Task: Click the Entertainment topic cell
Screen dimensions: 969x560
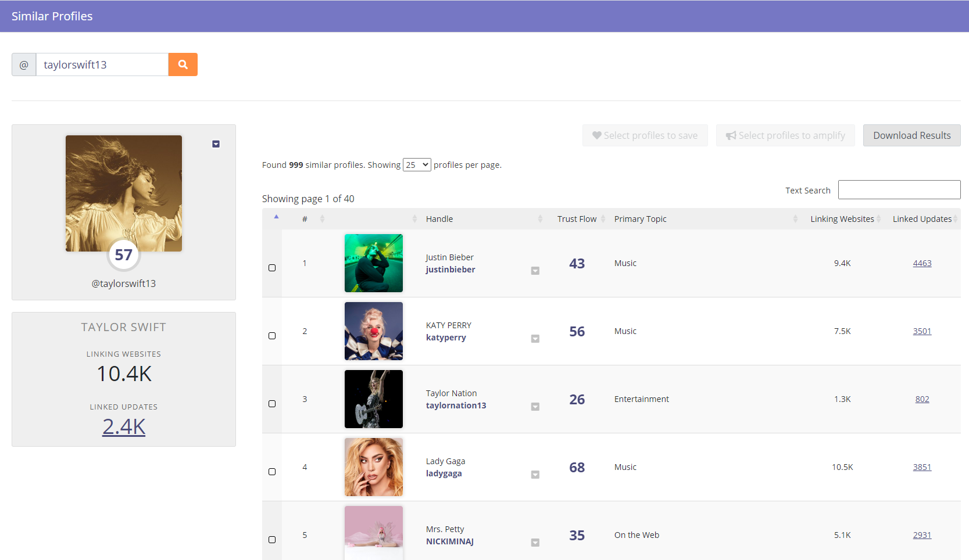Action: pos(642,399)
